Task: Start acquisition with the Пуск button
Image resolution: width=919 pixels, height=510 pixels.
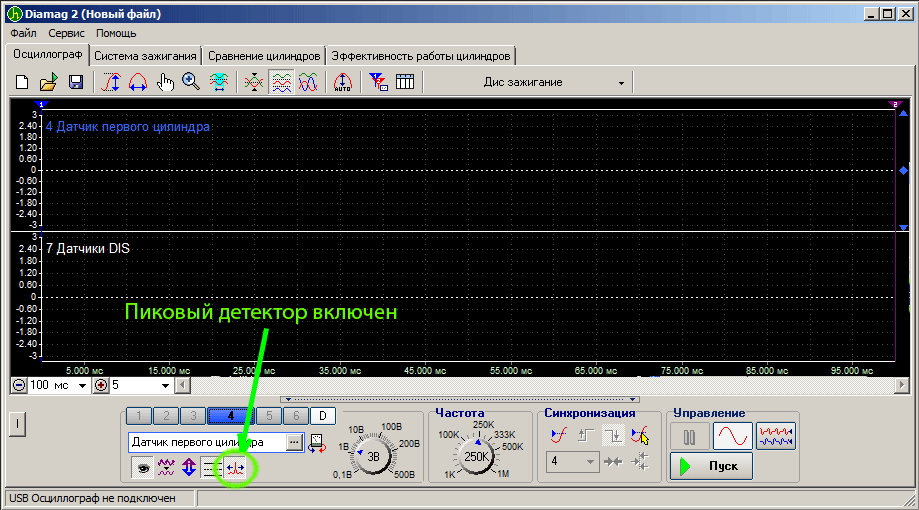Action: click(712, 467)
